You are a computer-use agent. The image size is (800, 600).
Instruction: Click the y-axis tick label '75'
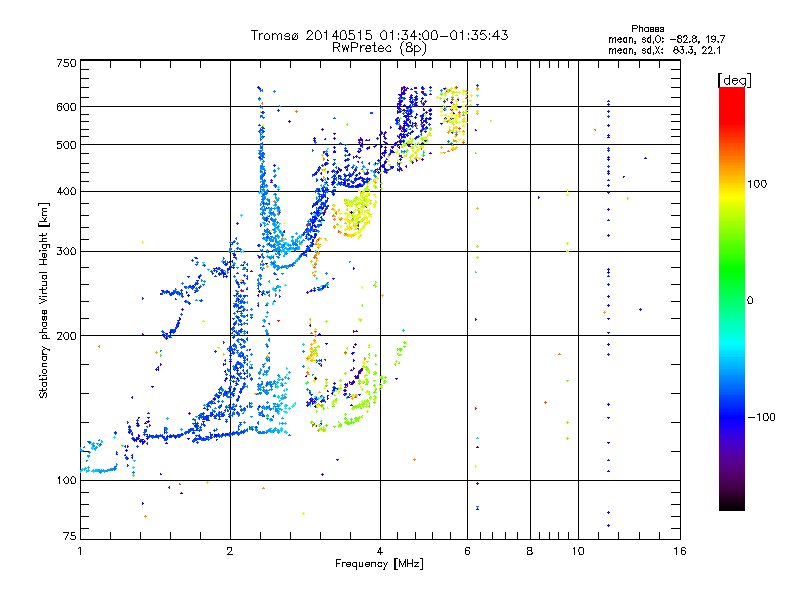pos(70,536)
